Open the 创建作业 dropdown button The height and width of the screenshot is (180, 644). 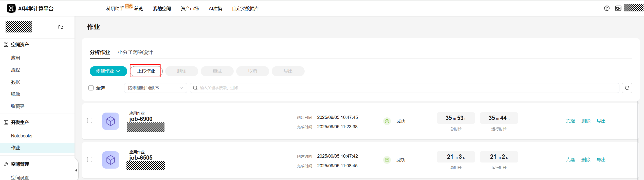108,71
